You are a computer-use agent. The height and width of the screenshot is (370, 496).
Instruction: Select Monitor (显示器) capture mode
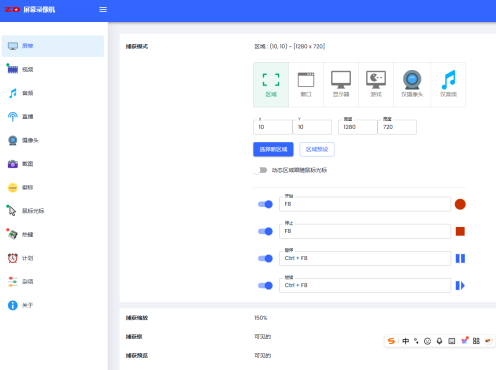pos(341,85)
